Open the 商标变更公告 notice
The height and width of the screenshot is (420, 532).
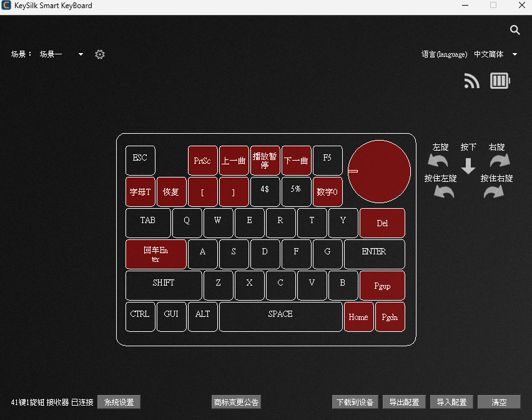click(x=236, y=402)
